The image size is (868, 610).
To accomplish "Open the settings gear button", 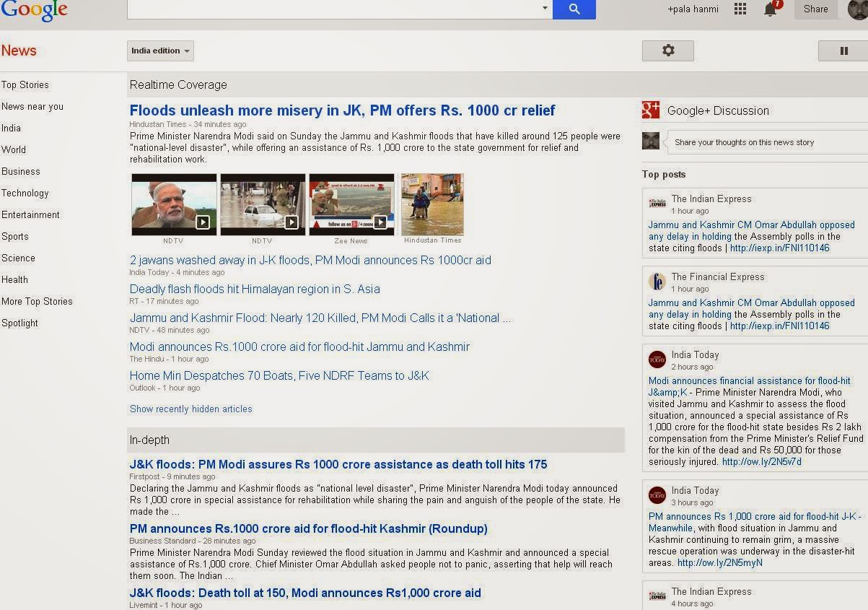I will [x=668, y=51].
